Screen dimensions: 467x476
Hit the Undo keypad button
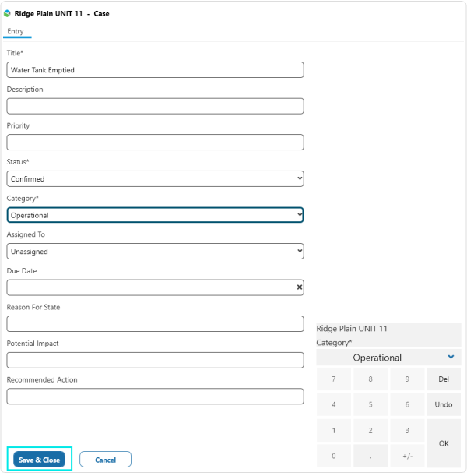pos(444,404)
